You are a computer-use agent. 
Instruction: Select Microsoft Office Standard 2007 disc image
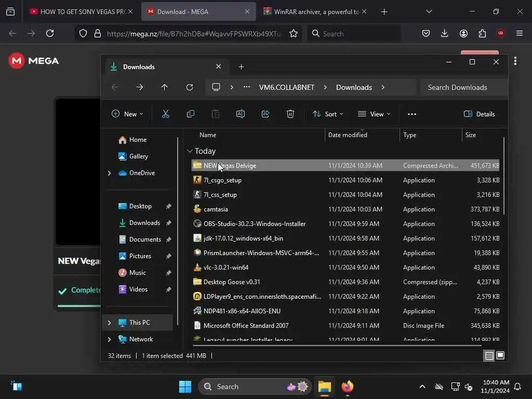(x=345, y=326)
